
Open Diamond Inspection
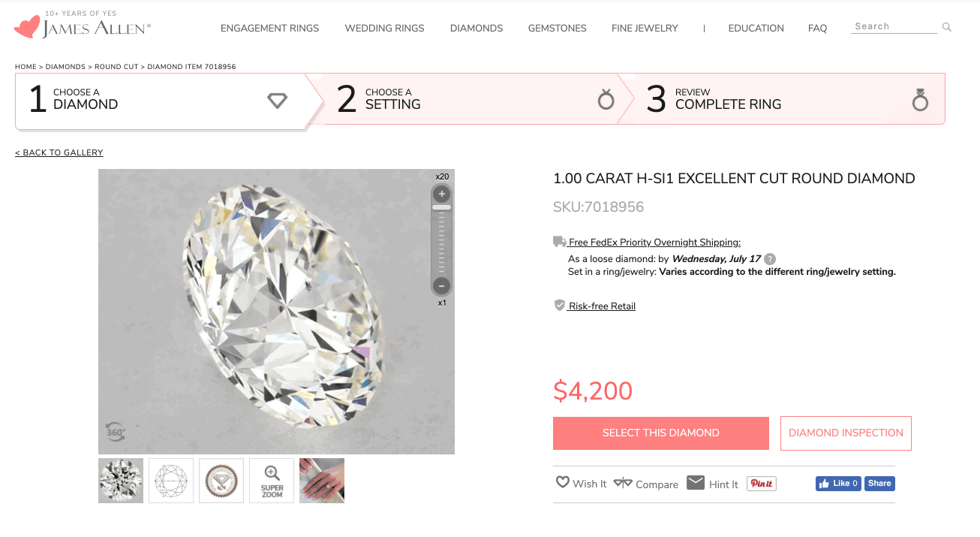point(846,433)
